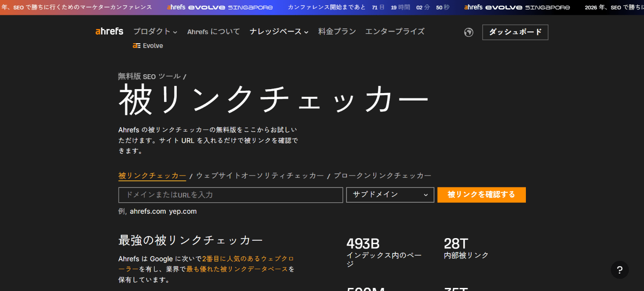This screenshot has height=291, width=644.
Task: Expand the プロダクト dropdown menu
Action: point(155,31)
